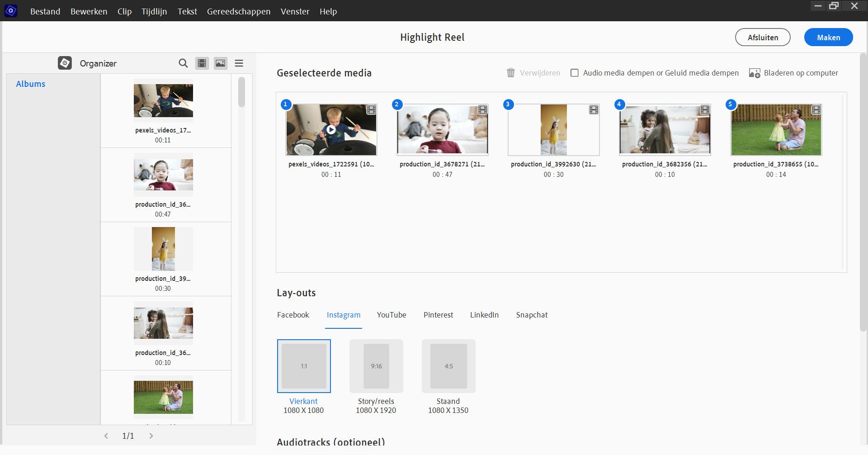Click the Maken button

(829, 38)
